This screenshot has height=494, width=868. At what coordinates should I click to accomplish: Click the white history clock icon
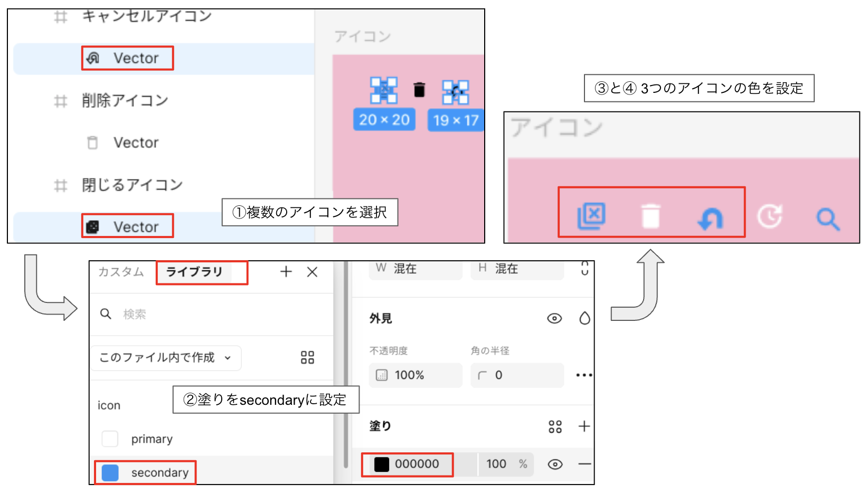(769, 216)
